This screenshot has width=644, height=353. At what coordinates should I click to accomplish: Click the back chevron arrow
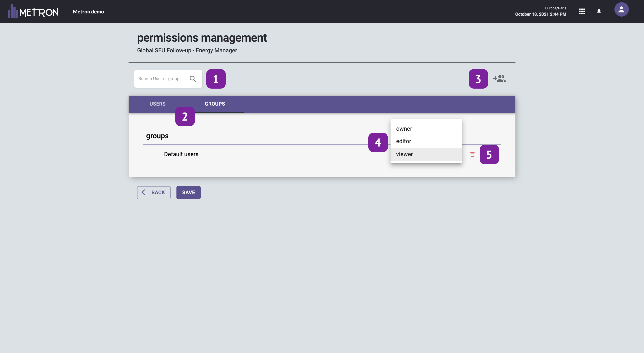144,192
